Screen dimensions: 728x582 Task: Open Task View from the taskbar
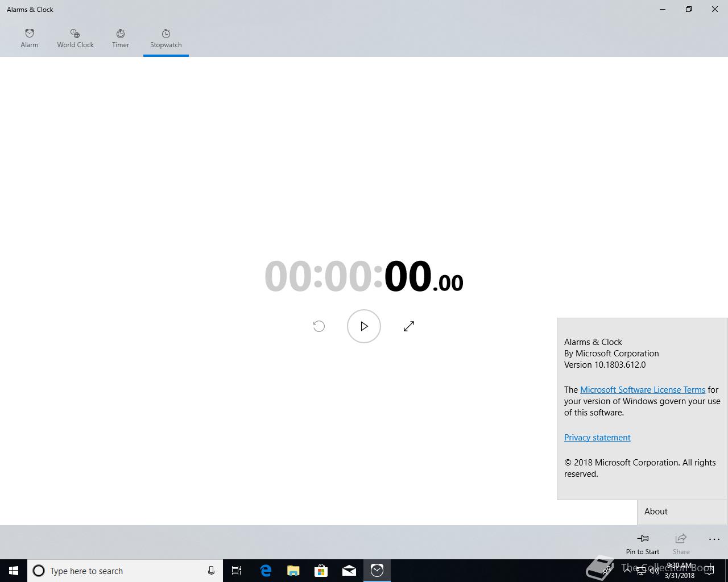[x=237, y=571]
